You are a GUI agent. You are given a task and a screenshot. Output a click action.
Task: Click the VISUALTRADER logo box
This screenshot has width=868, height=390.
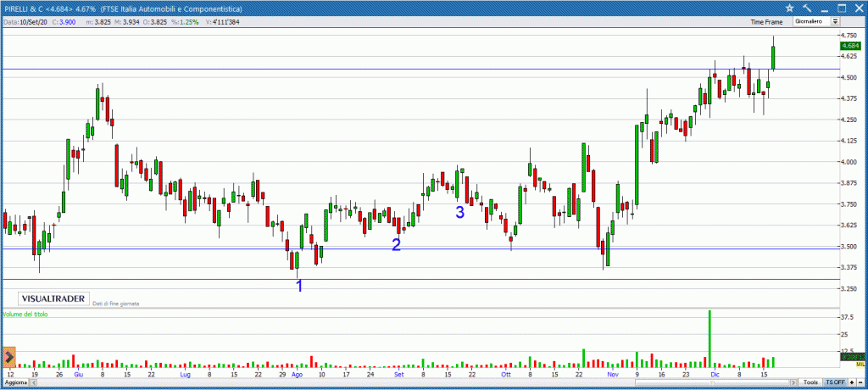53,298
